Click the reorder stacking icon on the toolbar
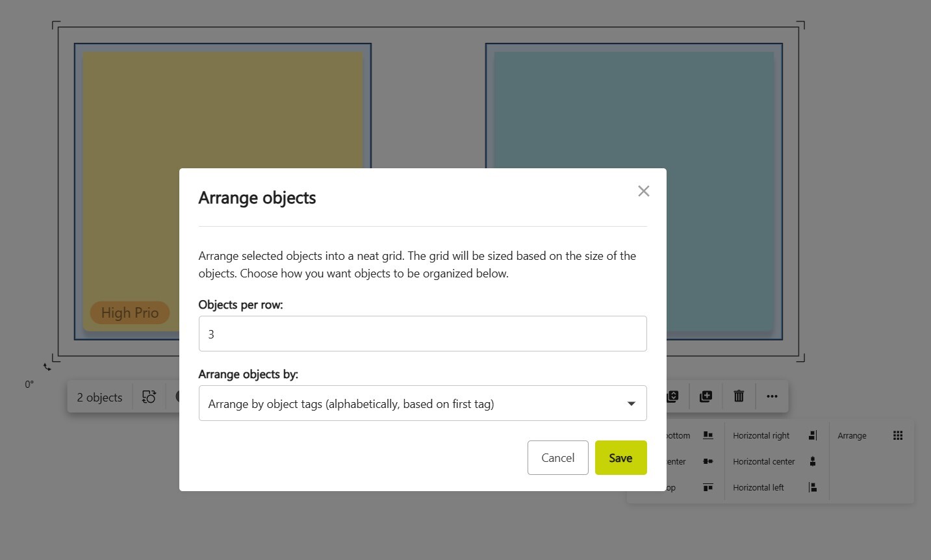This screenshot has height=560, width=931. 672,396
